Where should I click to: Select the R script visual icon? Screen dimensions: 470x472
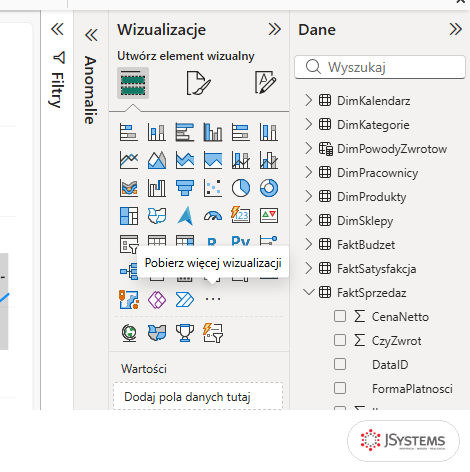point(212,241)
